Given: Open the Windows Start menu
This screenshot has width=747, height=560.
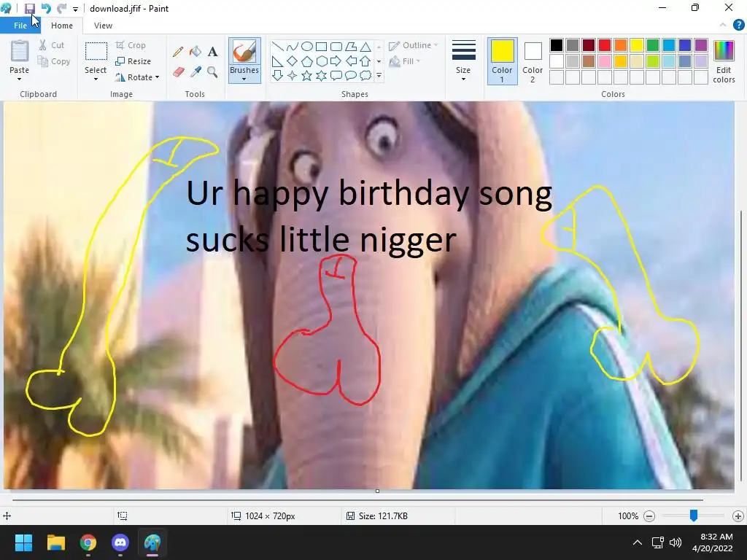Looking at the screenshot, I should (23, 542).
